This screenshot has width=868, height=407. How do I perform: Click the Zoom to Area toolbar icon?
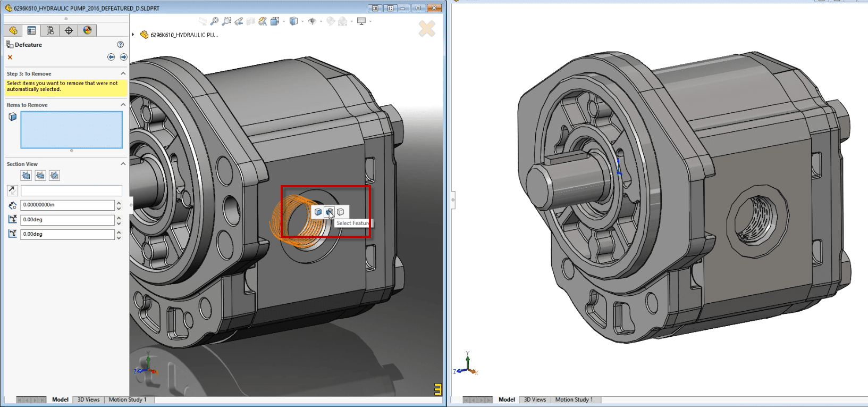(226, 21)
